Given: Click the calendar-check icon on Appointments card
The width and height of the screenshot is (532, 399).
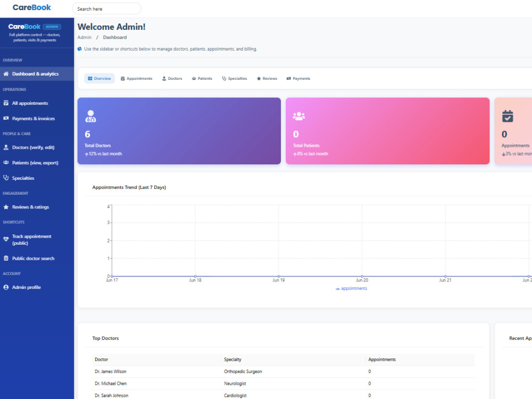Looking at the screenshot, I should click(x=508, y=116).
